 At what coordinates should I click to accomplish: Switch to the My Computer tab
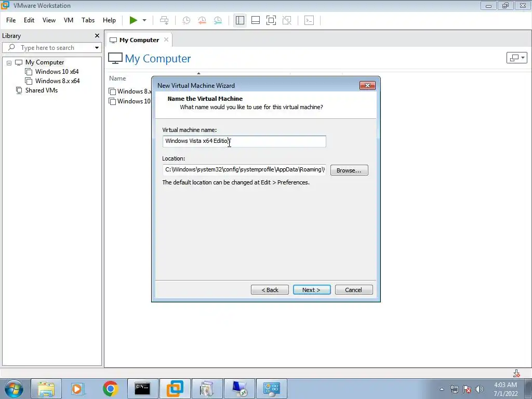pyautogui.click(x=139, y=40)
